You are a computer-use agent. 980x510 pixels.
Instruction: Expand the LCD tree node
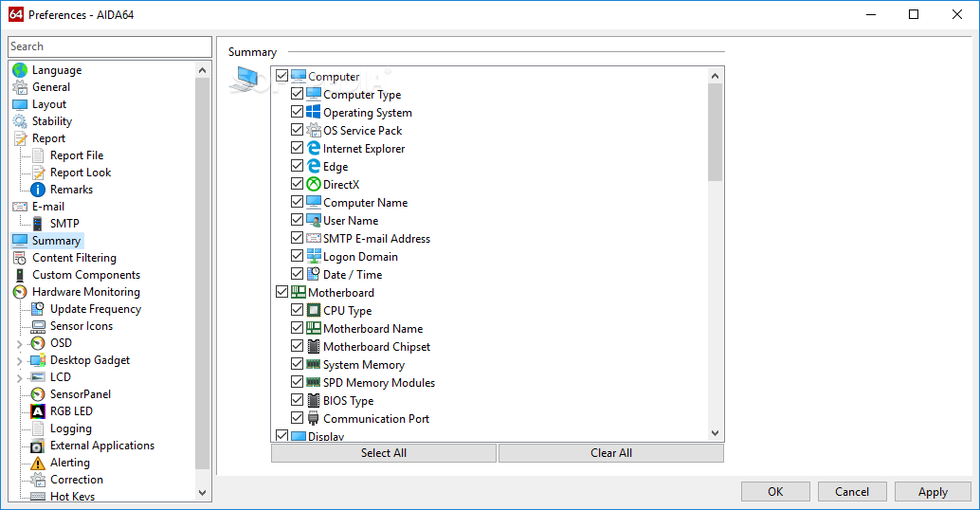coord(19,377)
